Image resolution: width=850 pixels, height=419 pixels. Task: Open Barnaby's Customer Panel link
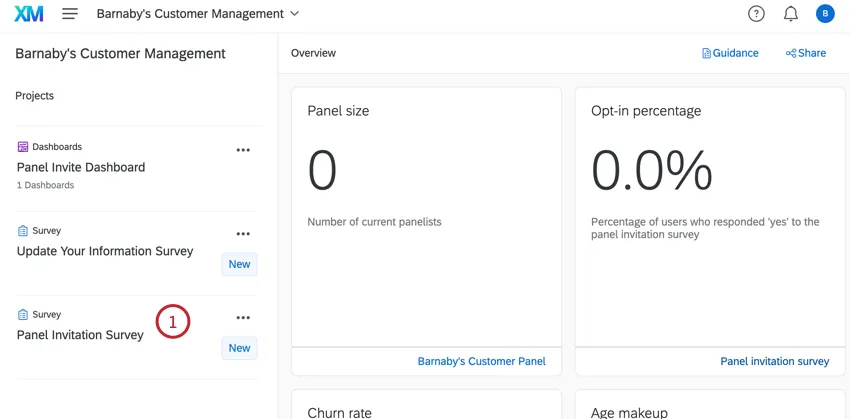coord(481,361)
